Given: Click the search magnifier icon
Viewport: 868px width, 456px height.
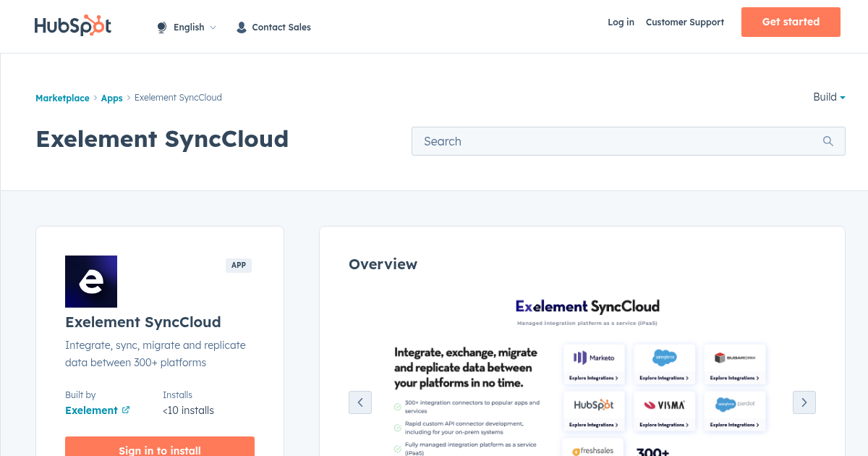Looking at the screenshot, I should (x=828, y=141).
